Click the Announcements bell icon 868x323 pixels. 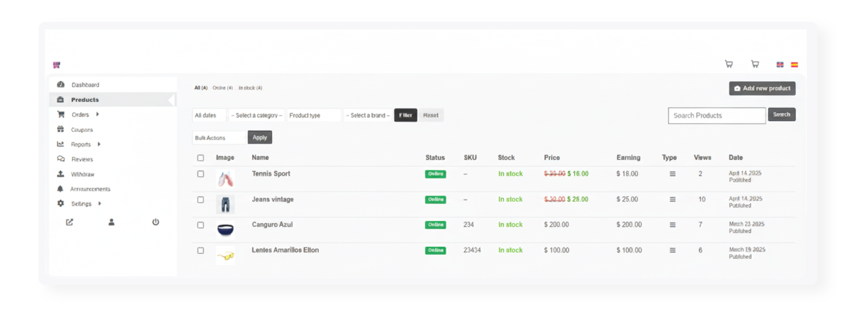click(61, 189)
